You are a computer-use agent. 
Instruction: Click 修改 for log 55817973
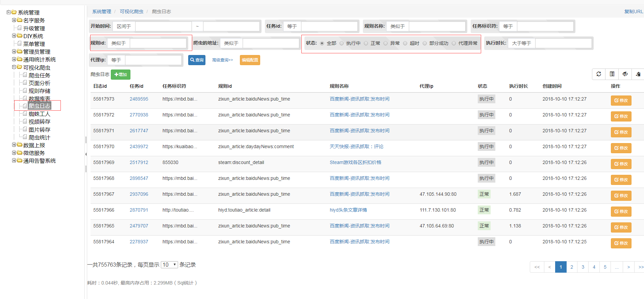tap(621, 101)
